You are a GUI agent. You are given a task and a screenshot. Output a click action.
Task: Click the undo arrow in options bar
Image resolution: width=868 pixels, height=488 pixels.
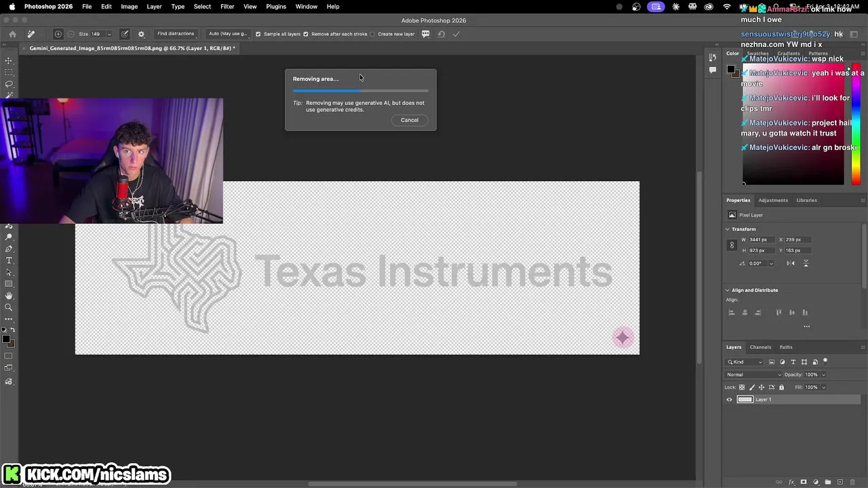441,34
